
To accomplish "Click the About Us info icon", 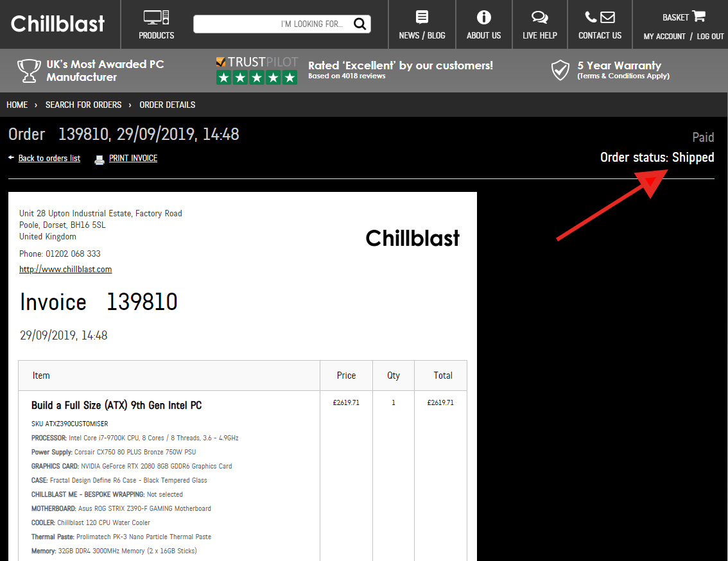I will (484, 17).
